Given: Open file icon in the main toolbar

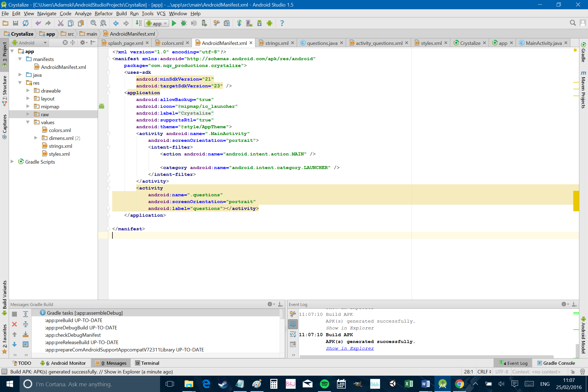Looking at the screenshot, I should click(5, 23).
